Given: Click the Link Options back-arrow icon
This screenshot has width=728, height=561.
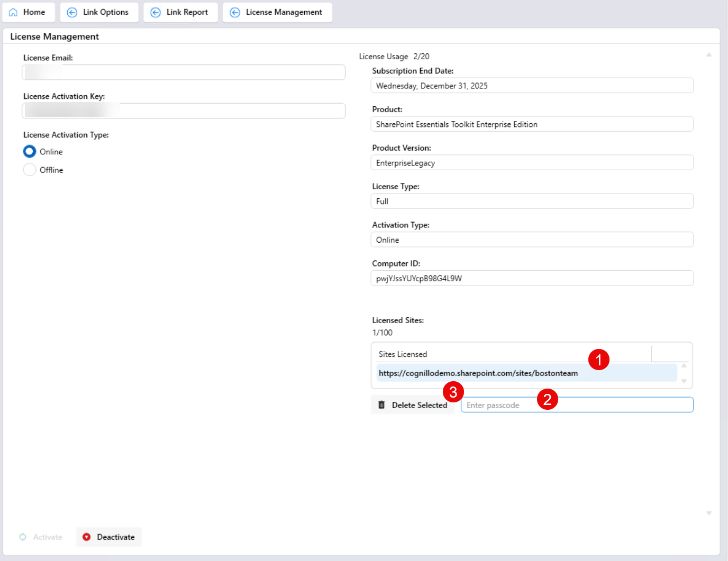Looking at the screenshot, I should coord(72,12).
